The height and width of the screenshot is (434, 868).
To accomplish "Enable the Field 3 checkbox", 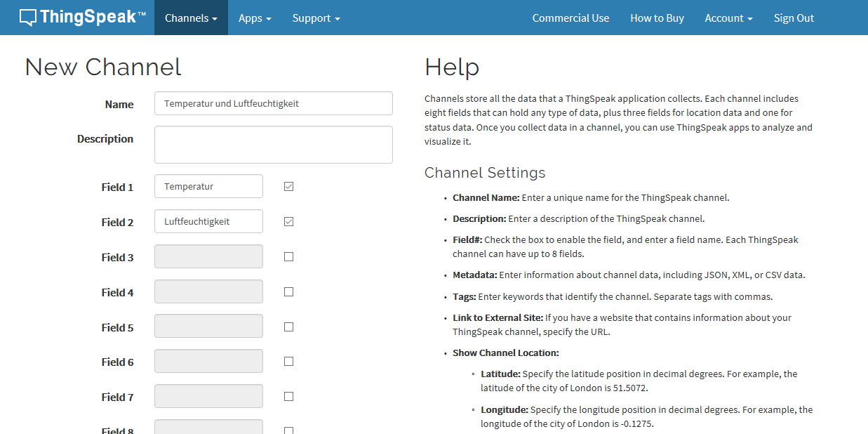I will (x=288, y=257).
